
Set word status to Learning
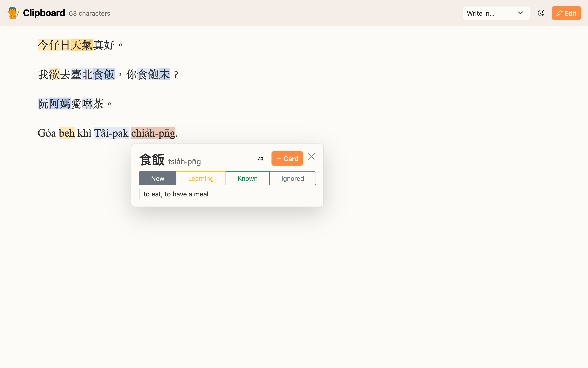coord(201,178)
